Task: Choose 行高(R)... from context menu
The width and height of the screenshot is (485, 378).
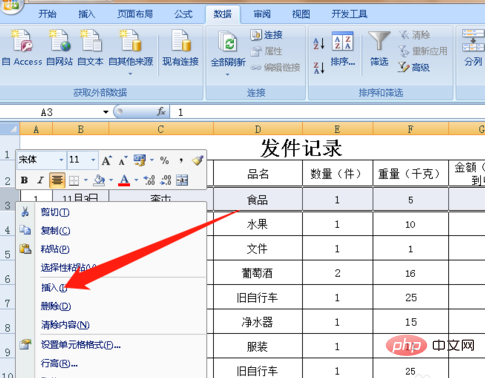Action: point(59,363)
